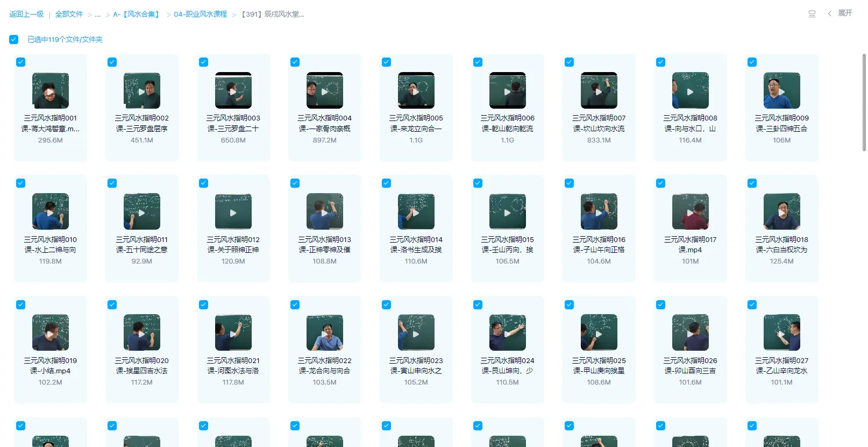Uncheck the 三元风水指明022 file checkbox

click(295, 304)
